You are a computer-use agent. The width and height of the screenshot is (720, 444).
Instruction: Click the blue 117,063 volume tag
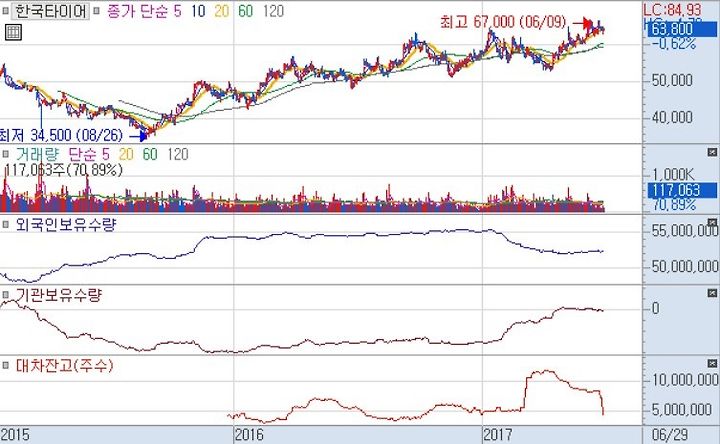coord(682,190)
